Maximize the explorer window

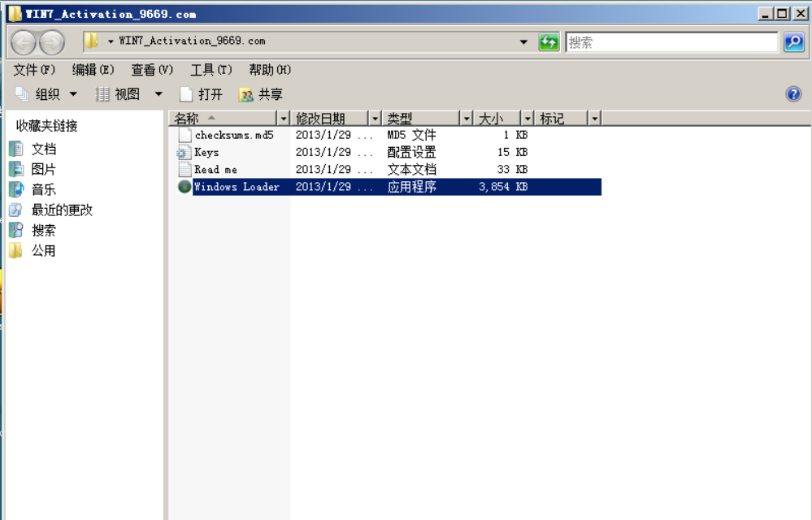[783, 14]
